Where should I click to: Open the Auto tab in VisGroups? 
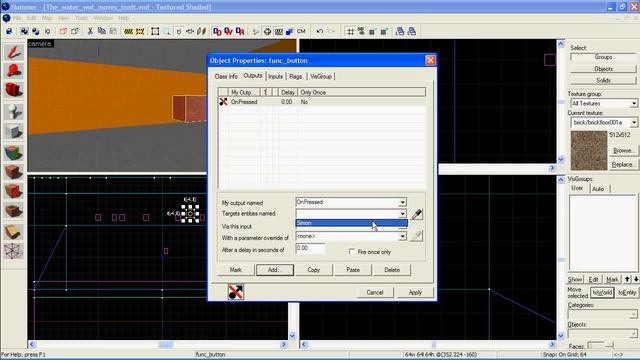598,189
